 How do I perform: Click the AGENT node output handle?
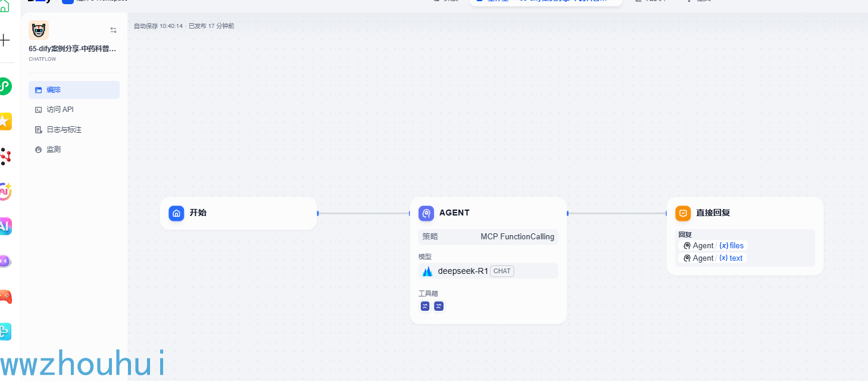click(568, 213)
